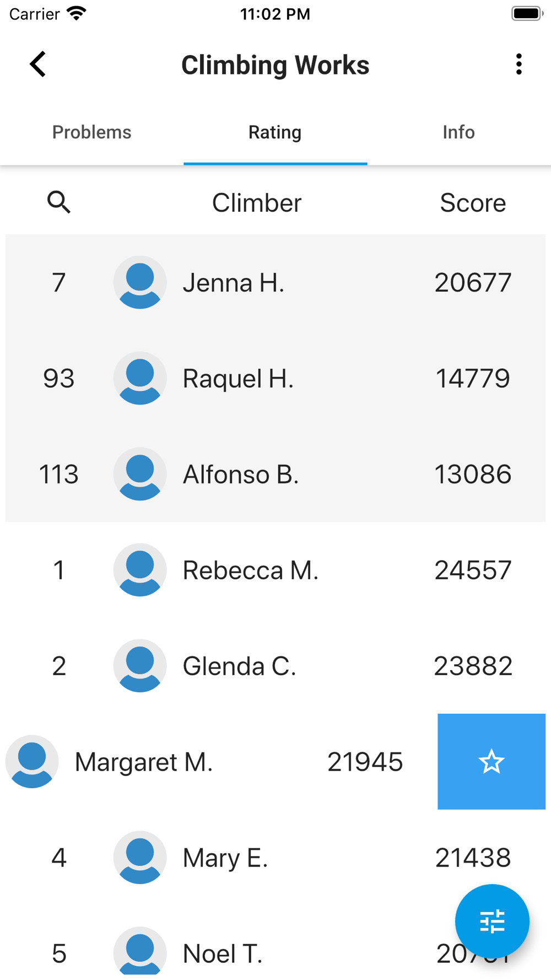Open Alfonso B.'s leaderboard row

pyautogui.click(x=275, y=474)
